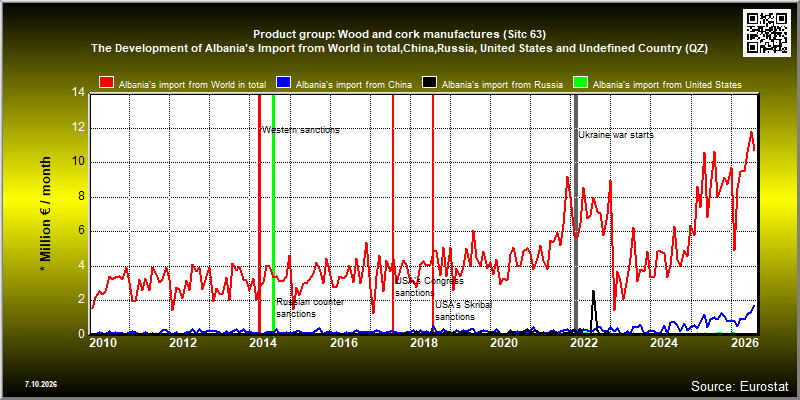800x400 pixels.
Task: Click the 2012 x-axis label
Action: (x=183, y=342)
